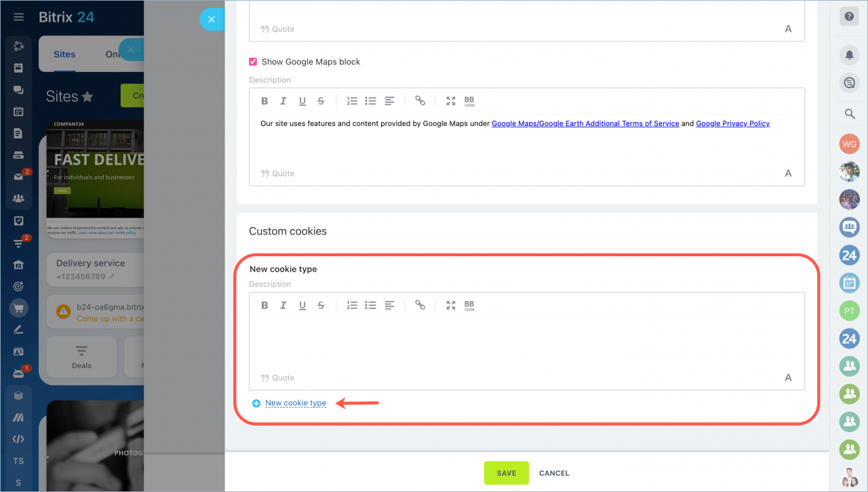
Task: Edit the +123456789 phone number pencil
Action: [112, 276]
